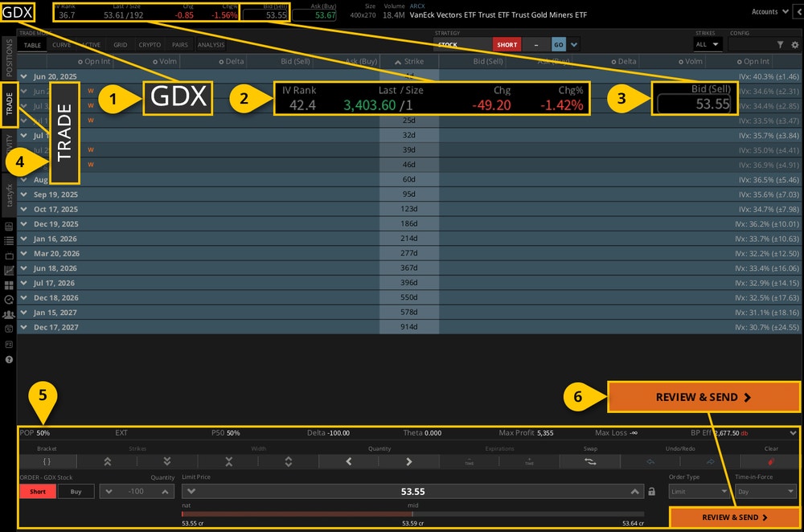Open the TV icon in left sidebar
The height and width of the screenshot is (532, 804).
(x=9, y=256)
